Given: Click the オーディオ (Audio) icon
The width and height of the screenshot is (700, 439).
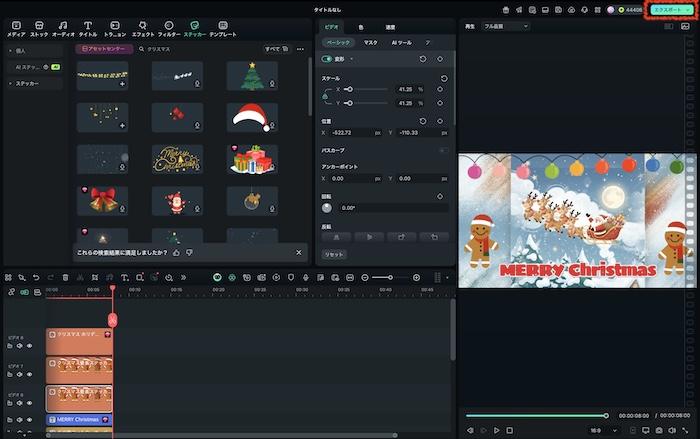Looking at the screenshot, I should click(63, 28).
